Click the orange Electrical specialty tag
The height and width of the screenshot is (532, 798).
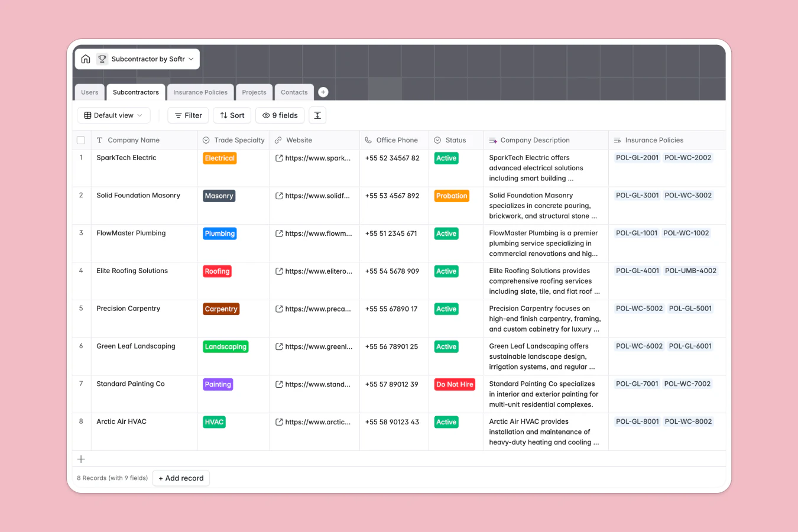click(x=220, y=158)
